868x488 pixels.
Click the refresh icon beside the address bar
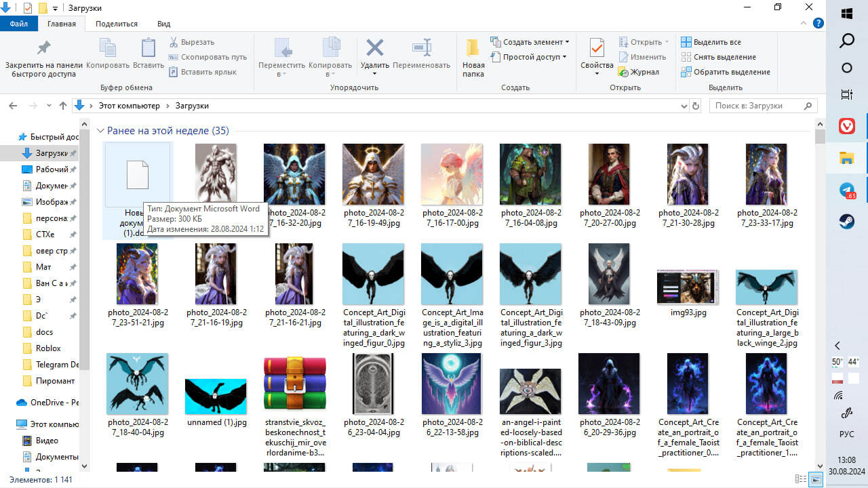[695, 106]
